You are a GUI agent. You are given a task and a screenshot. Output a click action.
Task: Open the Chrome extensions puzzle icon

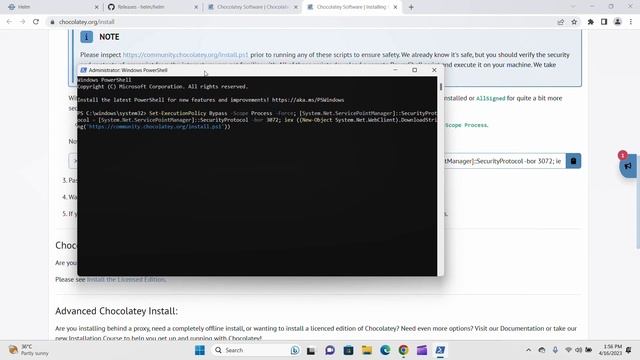[x=591, y=22]
